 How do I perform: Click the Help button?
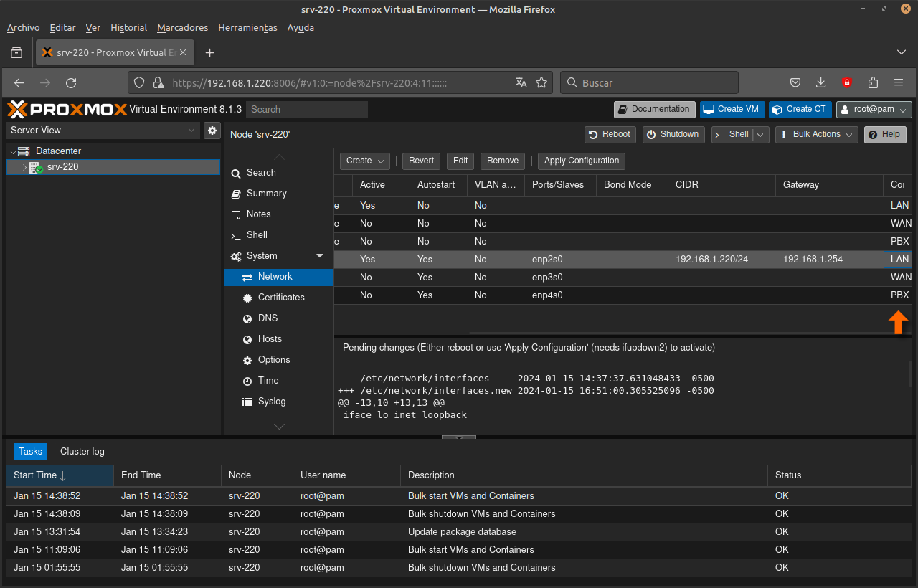click(885, 134)
